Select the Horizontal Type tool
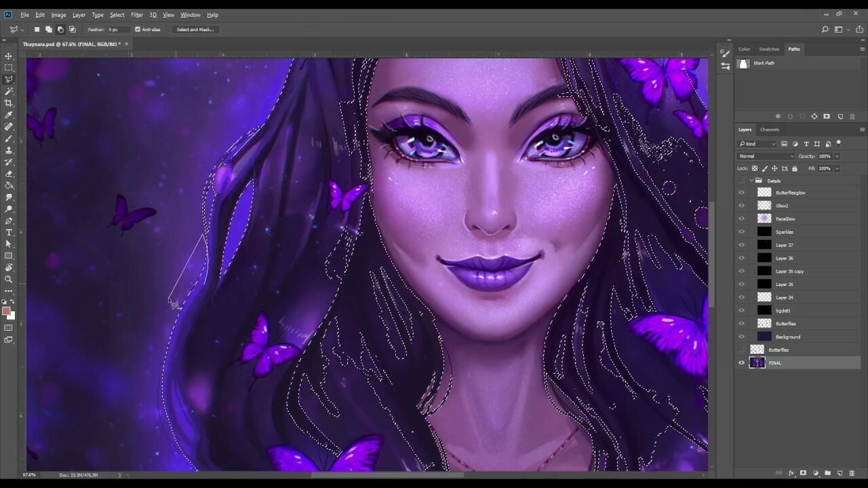This screenshot has width=868, height=488. coord(9,232)
